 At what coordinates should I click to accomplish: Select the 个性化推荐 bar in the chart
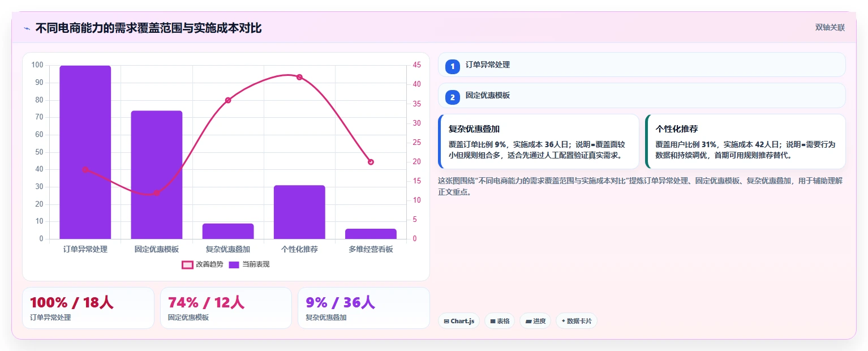[299, 212]
